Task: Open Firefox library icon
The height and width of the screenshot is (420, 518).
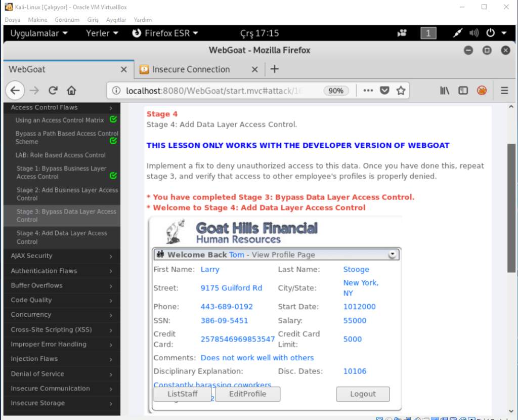Action: point(445,91)
